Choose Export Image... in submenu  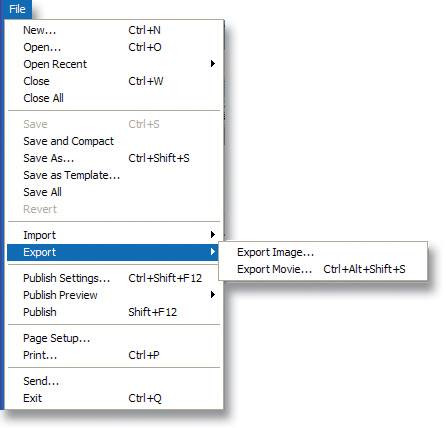(x=323, y=252)
